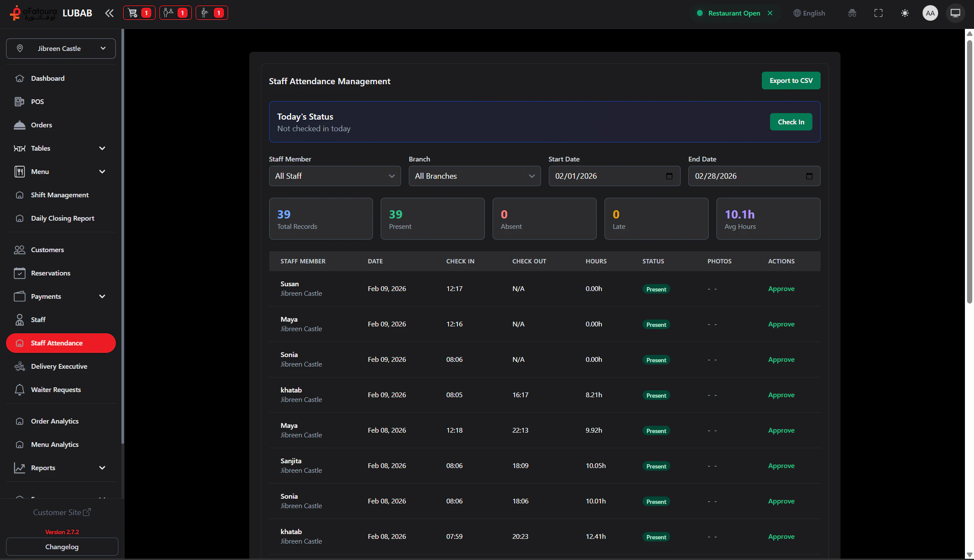Click the Export to CSV button
Image resolution: width=974 pixels, height=560 pixels.
click(791, 81)
